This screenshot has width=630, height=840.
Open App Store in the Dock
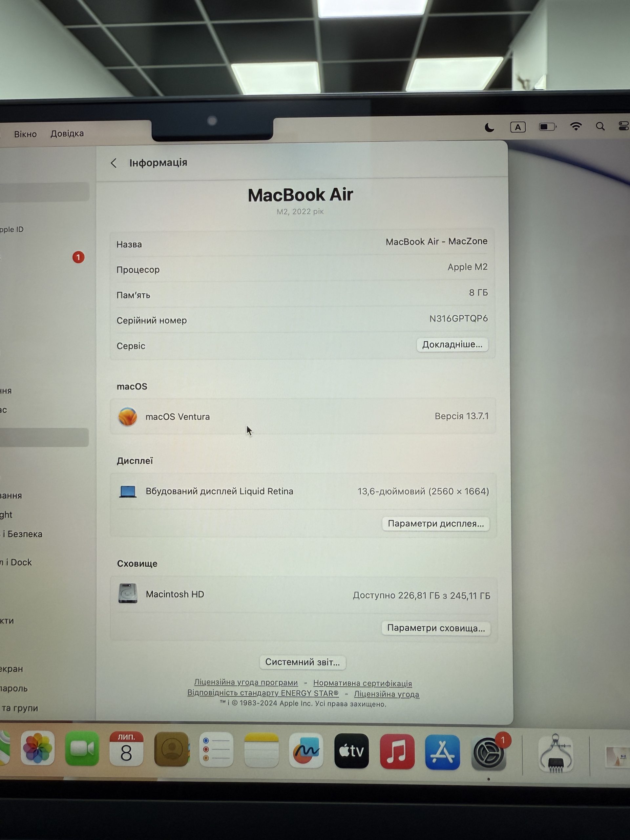[442, 752]
